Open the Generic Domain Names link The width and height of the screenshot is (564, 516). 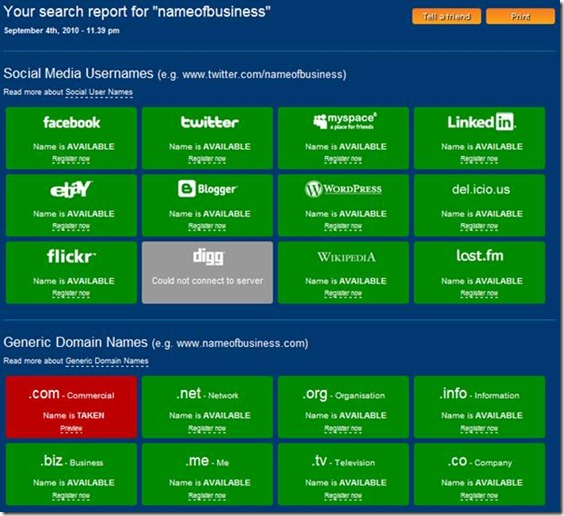107,361
